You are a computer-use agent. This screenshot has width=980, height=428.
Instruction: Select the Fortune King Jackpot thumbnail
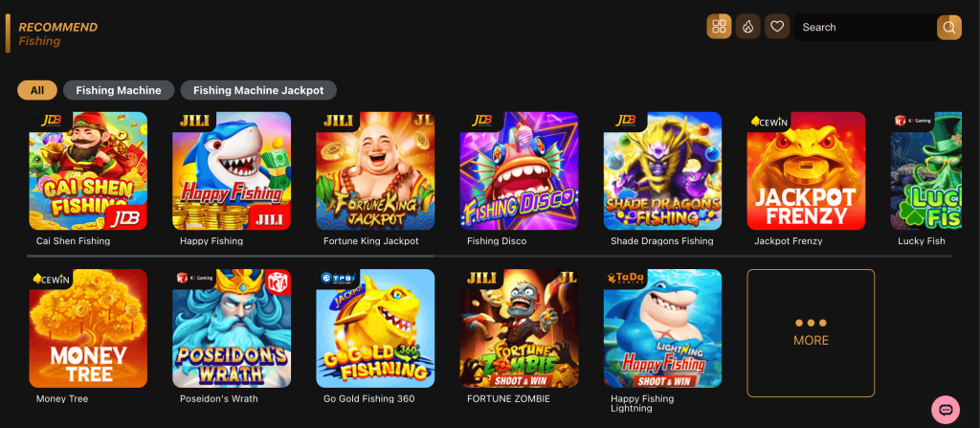coord(375,170)
